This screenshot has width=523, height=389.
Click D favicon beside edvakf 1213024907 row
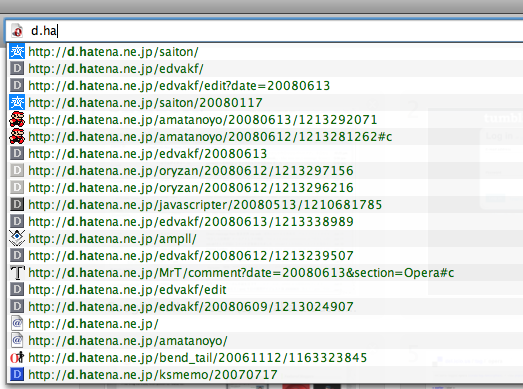click(x=17, y=307)
